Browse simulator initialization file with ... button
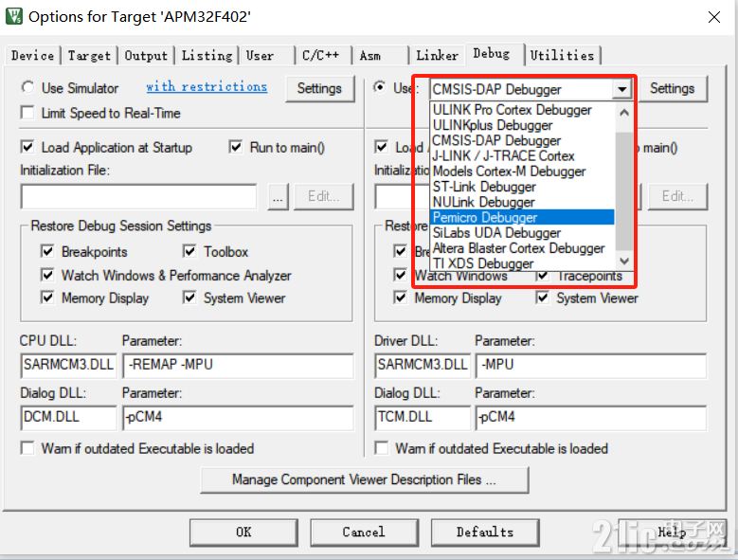This screenshot has width=738, height=560. (x=279, y=197)
